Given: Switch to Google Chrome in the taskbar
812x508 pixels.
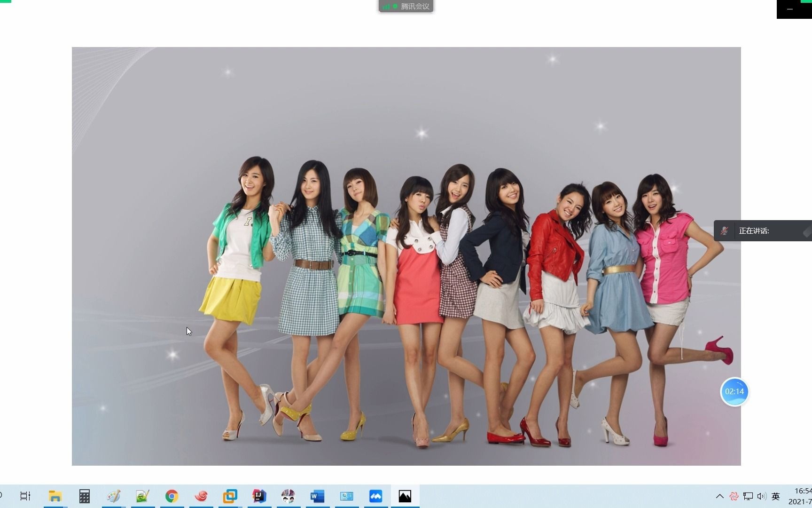Looking at the screenshot, I should point(172,496).
